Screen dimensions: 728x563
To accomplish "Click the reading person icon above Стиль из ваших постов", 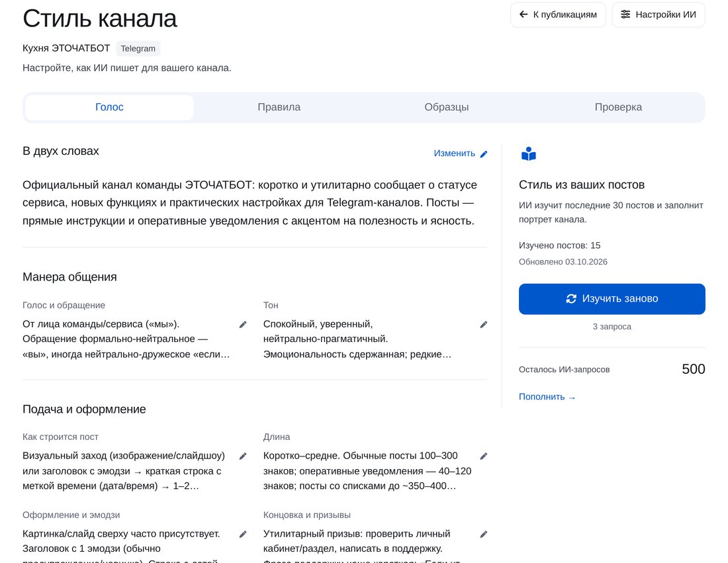I will tap(528, 153).
